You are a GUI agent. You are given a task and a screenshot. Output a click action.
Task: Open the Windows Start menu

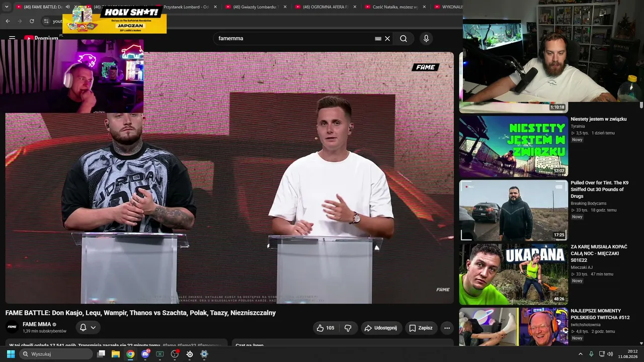[x=11, y=354]
